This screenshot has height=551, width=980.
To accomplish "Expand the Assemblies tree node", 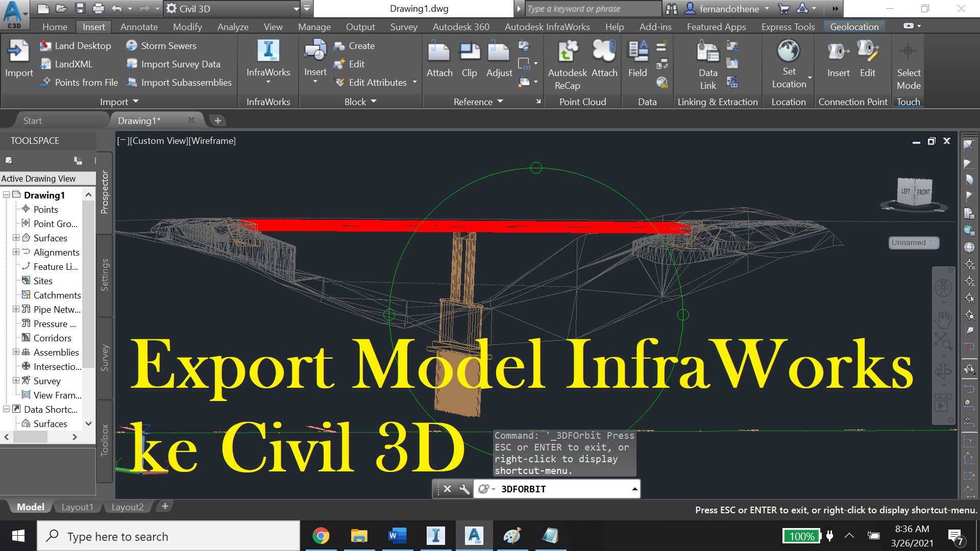I will [16, 352].
